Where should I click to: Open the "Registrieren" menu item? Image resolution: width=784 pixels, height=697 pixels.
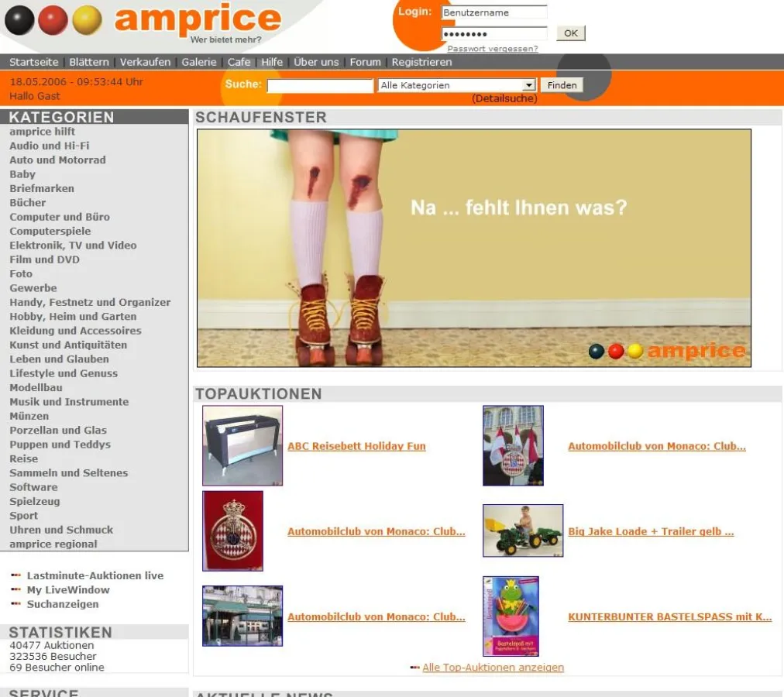421,62
